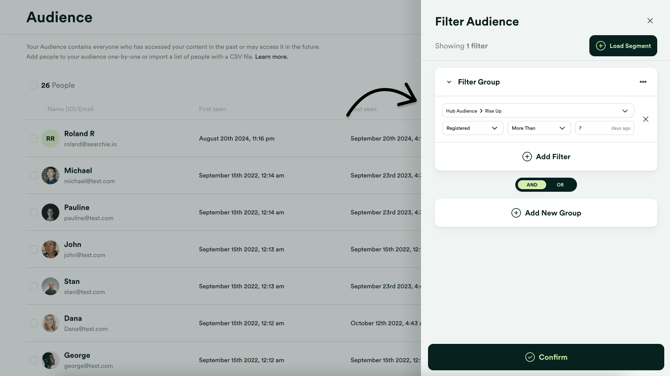Open the Registered dropdown
This screenshot has height=376, width=670.
[472, 128]
